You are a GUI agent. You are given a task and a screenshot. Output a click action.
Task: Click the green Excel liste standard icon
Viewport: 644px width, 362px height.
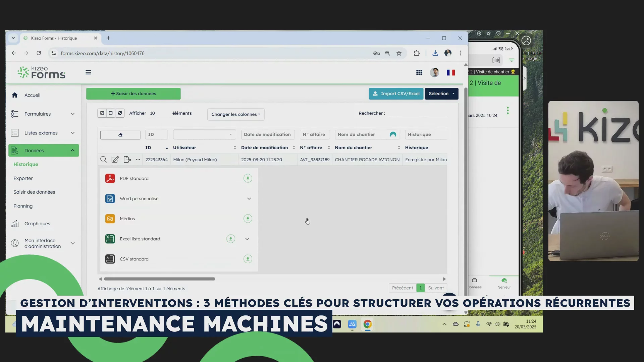110,239
